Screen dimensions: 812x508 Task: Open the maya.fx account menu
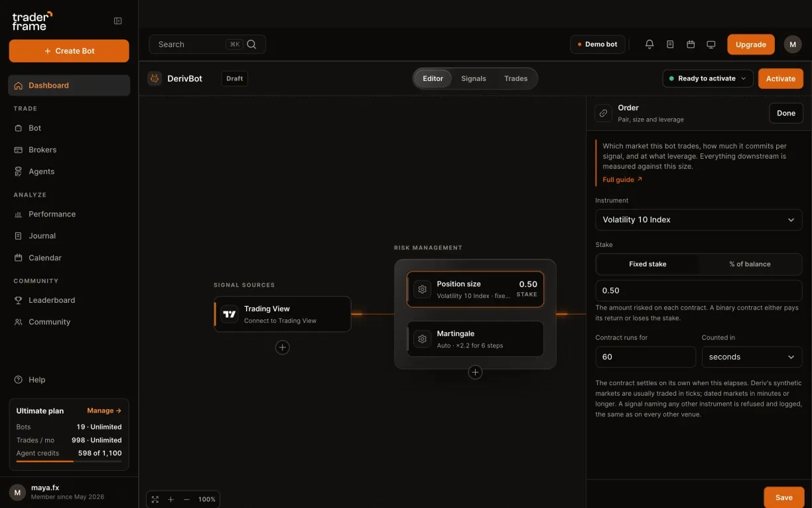[69, 492]
